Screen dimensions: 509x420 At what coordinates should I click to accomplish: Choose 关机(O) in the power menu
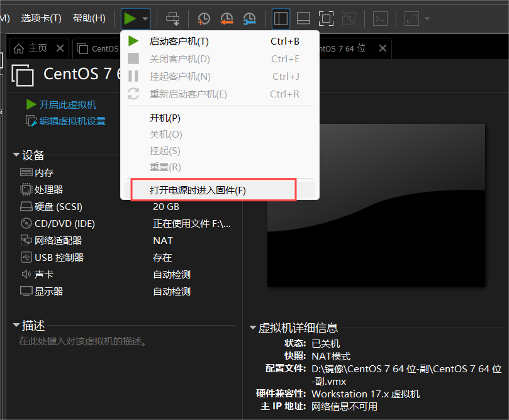coord(220,135)
